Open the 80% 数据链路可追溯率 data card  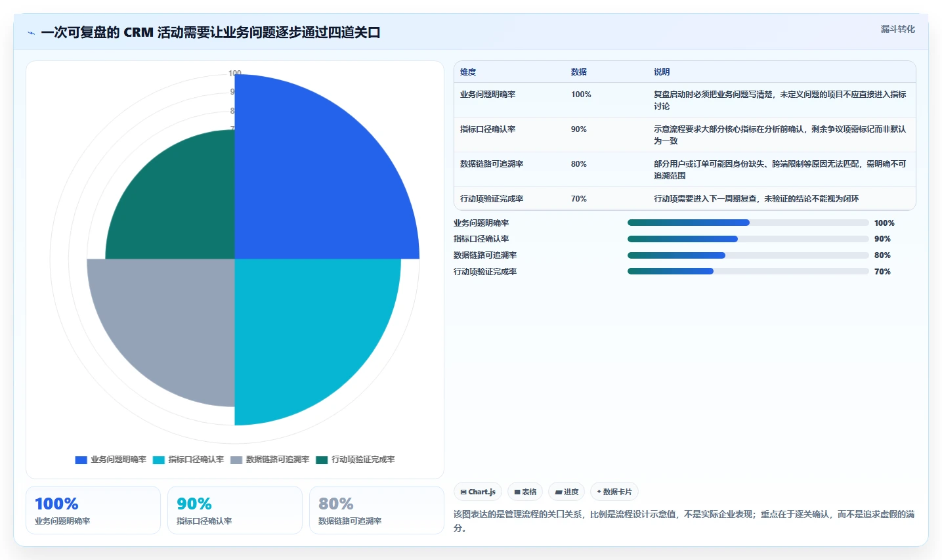pyautogui.click(x=377, y=510)
